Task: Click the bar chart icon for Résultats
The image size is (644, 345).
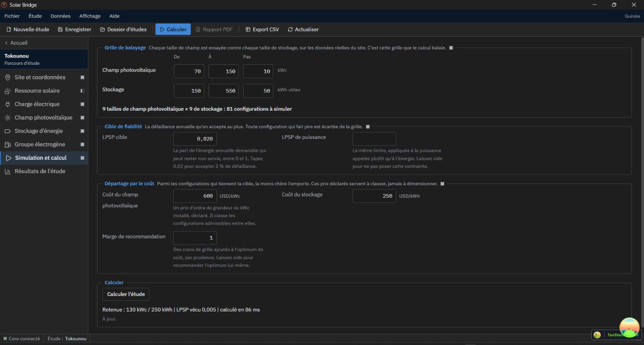Action: 8,171
